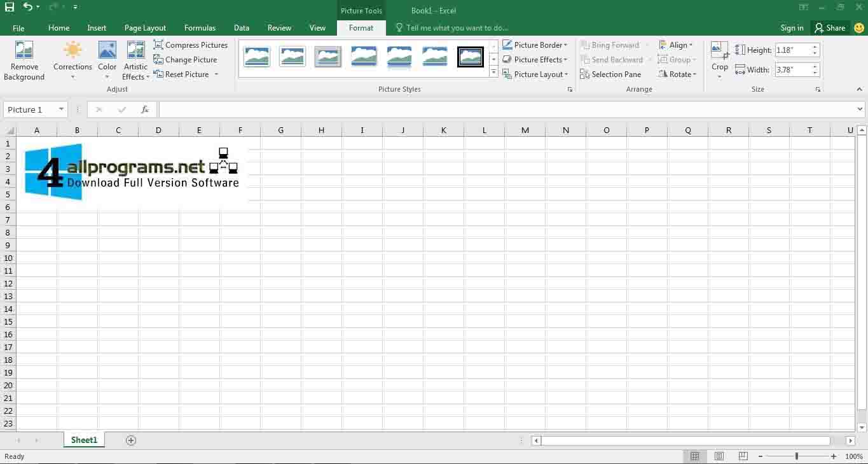The image size is (868, 464).
Task: Decrease the picture Width with down spinner
Action: [x=815, y=74]
